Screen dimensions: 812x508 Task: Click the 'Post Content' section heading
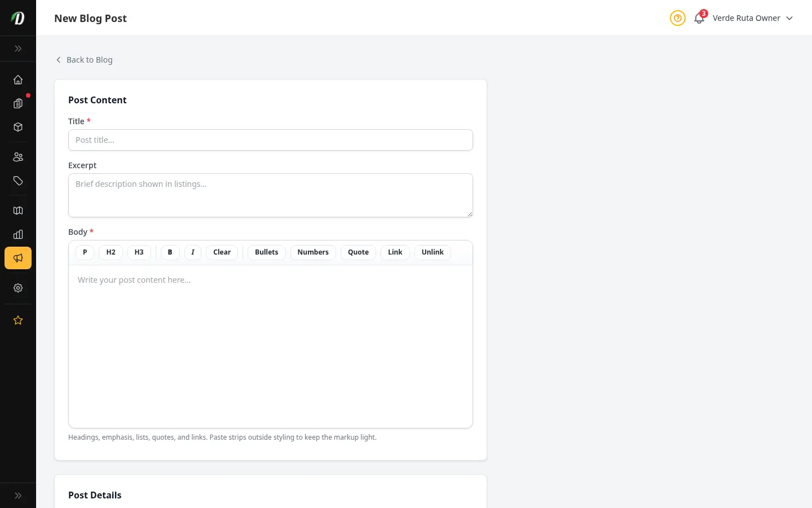98,100
